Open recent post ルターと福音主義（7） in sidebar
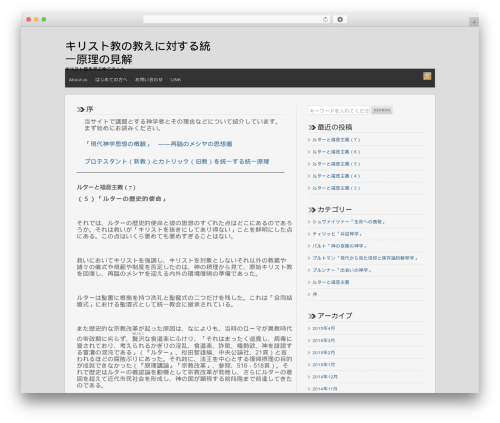 (x=336, y=140)
